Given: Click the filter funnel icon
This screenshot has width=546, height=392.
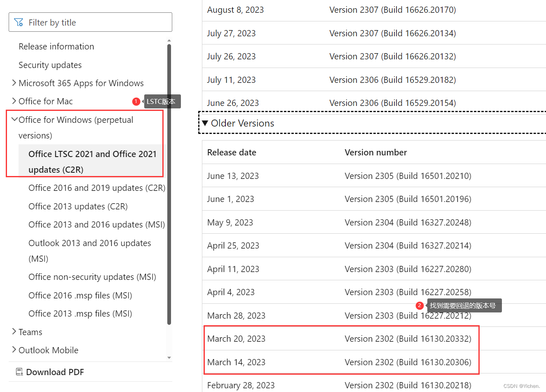Looking at the screenshot, I should [19, 22].
